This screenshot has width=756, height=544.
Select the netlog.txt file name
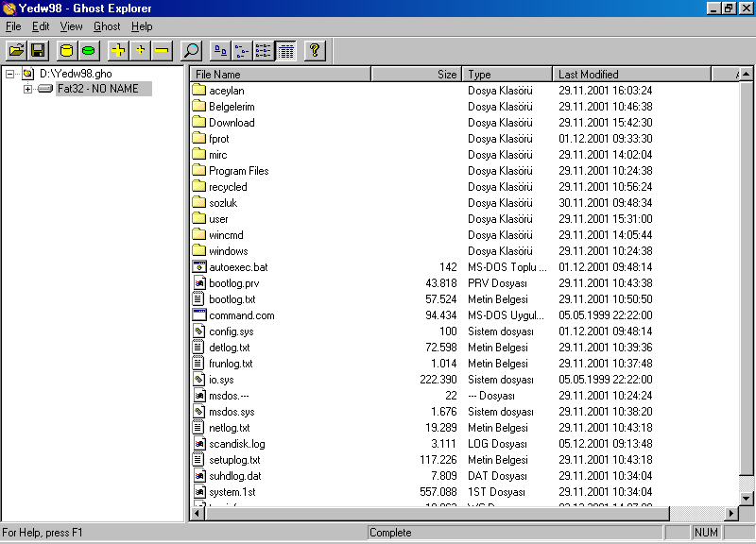[x=230, y=428]
